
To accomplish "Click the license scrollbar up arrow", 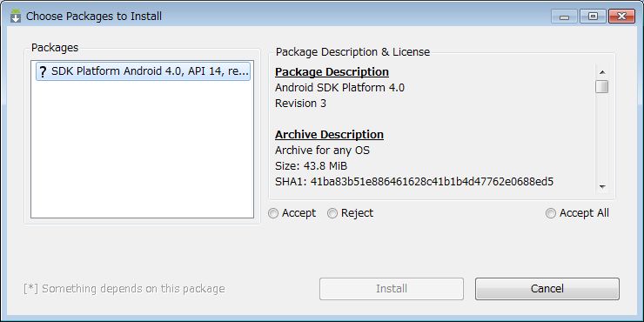I will click(602, 72).
